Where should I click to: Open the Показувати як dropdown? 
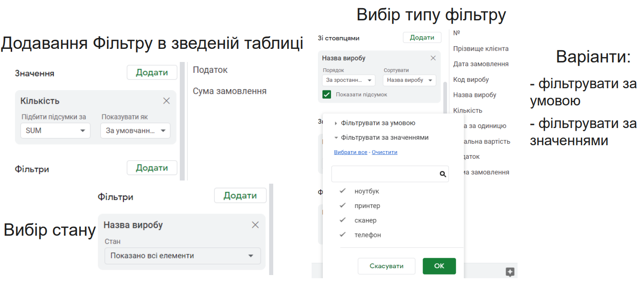(x=135, y=131)
